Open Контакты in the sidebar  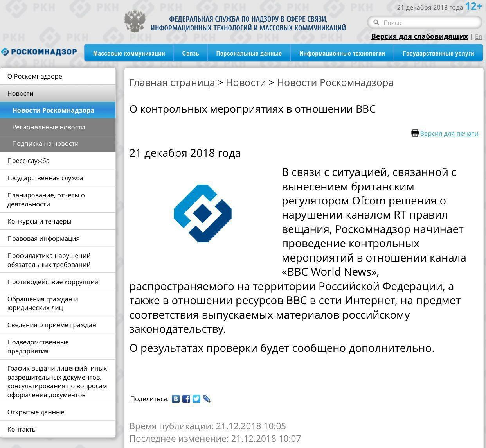[58, 429]
